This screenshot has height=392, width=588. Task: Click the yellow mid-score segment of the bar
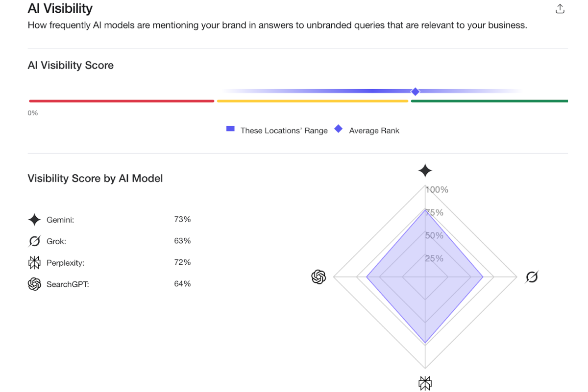[x=312, y=101]
